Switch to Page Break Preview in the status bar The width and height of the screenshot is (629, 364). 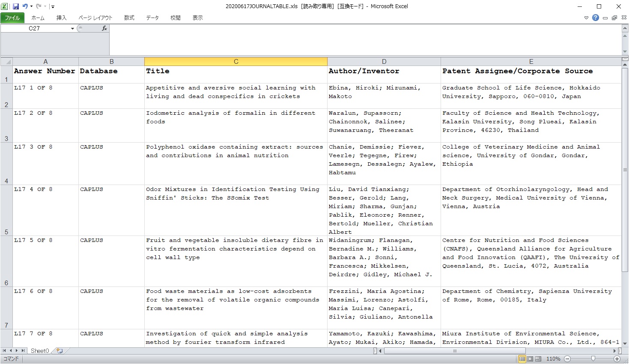[x=538, y=359]
